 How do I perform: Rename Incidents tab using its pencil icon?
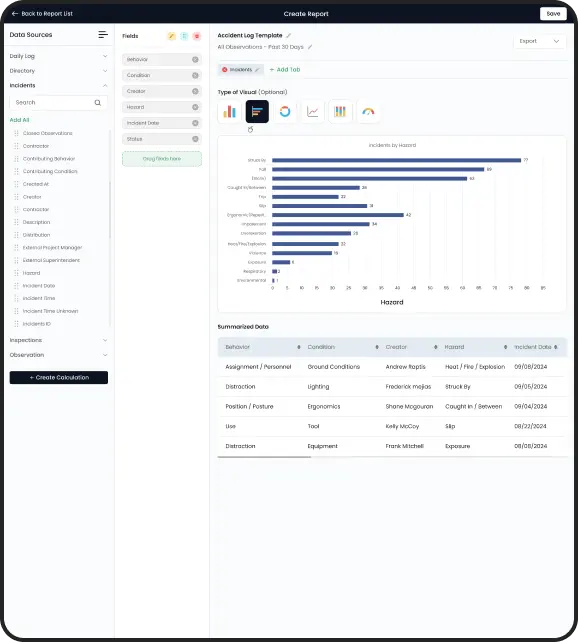click(x=257, y=70)
